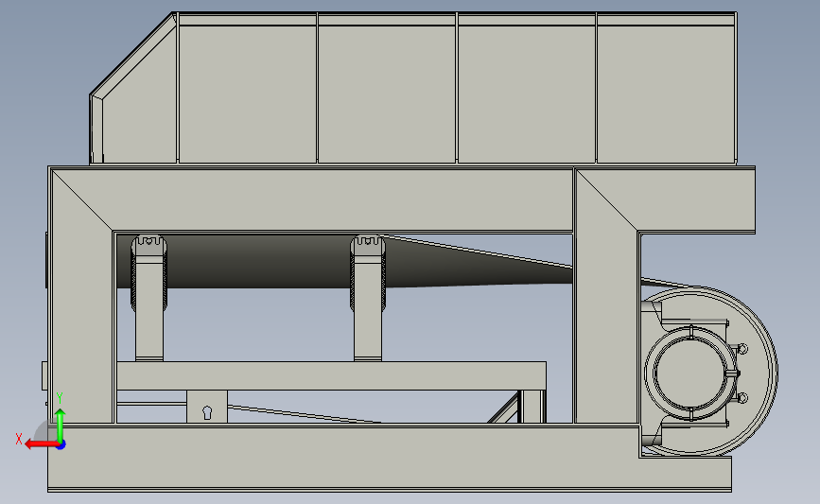
Task: Click the red X axis arrow of the triad
Action: point(40,444)
